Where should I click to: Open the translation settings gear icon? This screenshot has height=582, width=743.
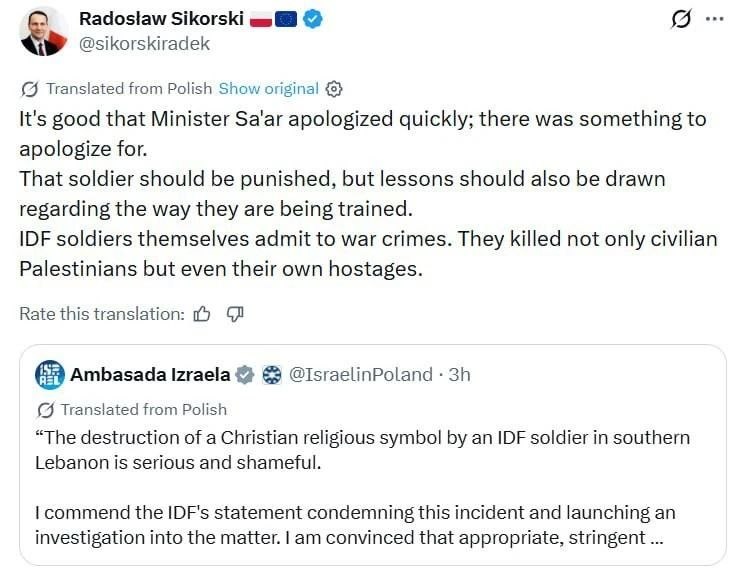pos(335,88)
